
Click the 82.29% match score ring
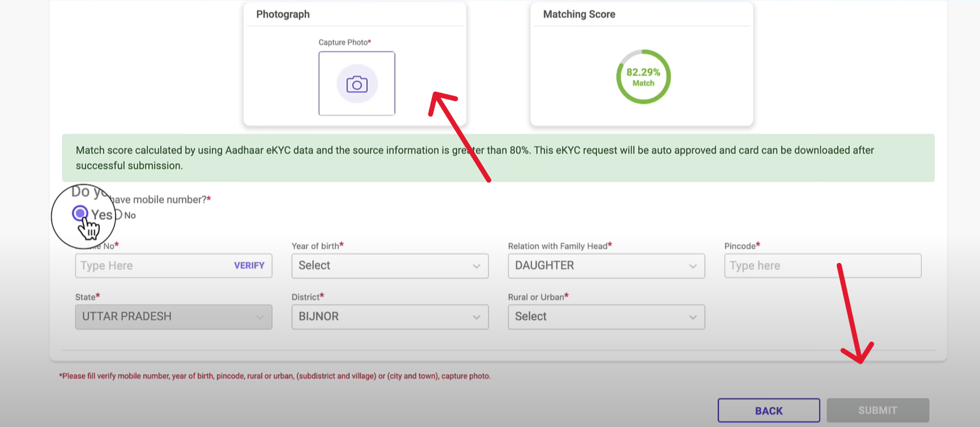pyautogui.click(x=643, y=77)
